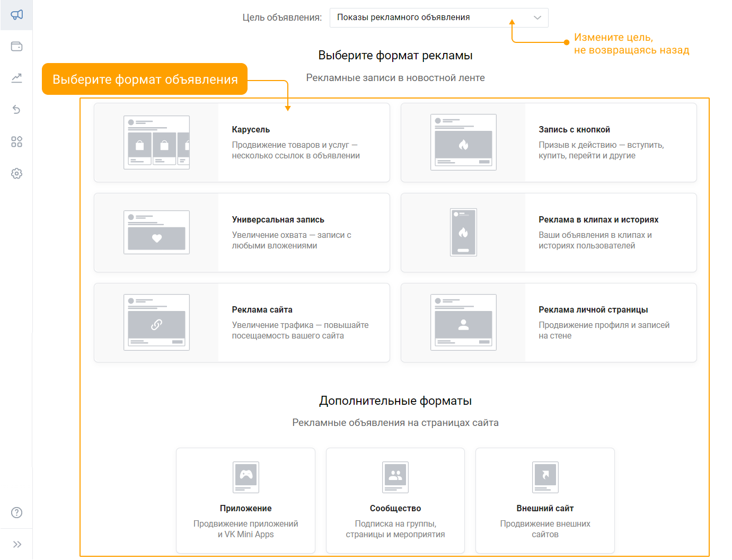Choose the 'Сообщество' additional format
Viewport: 732px width, 560px height.
click(395, 500)
